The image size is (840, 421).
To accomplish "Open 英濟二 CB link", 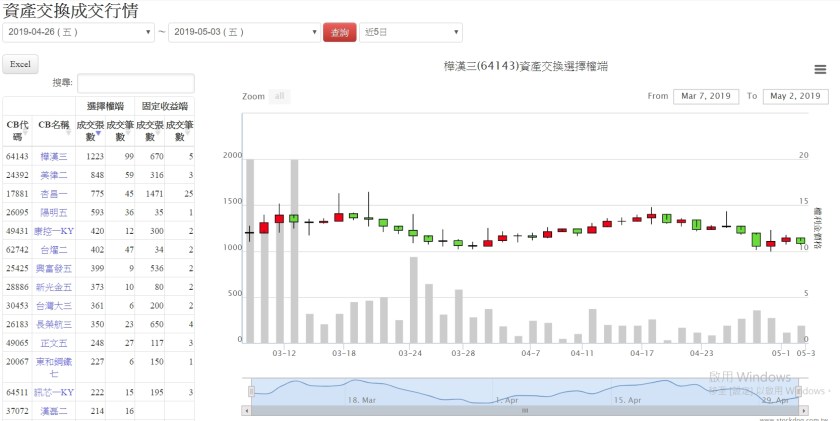I will point(54,175).
